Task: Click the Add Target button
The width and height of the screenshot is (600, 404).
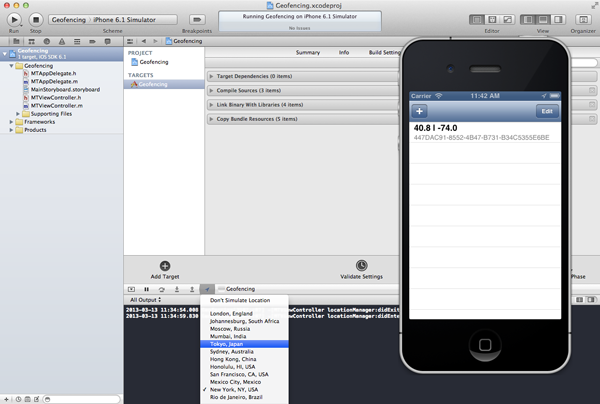Action: pyautogui.click(x=165, y=270)
